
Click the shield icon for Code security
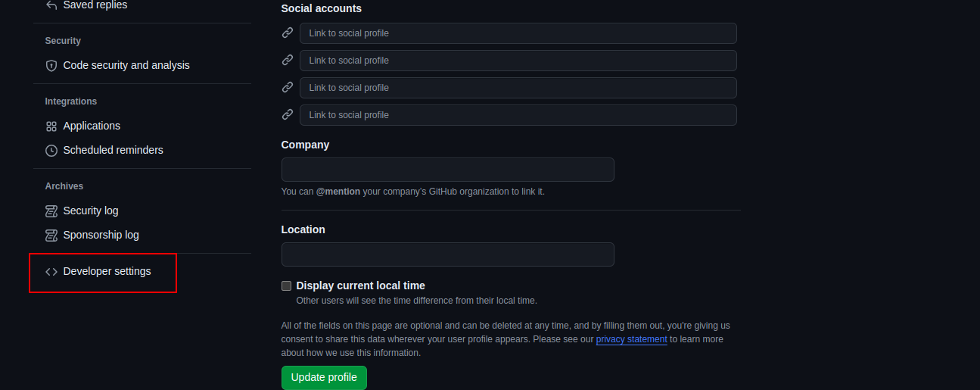tap(51, 66)
